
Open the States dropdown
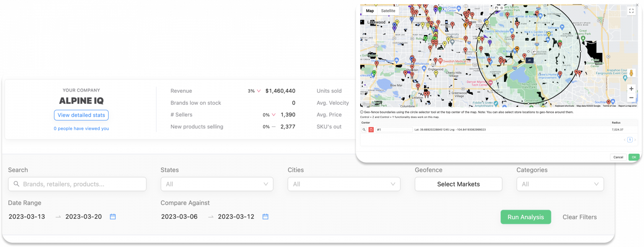217,184
